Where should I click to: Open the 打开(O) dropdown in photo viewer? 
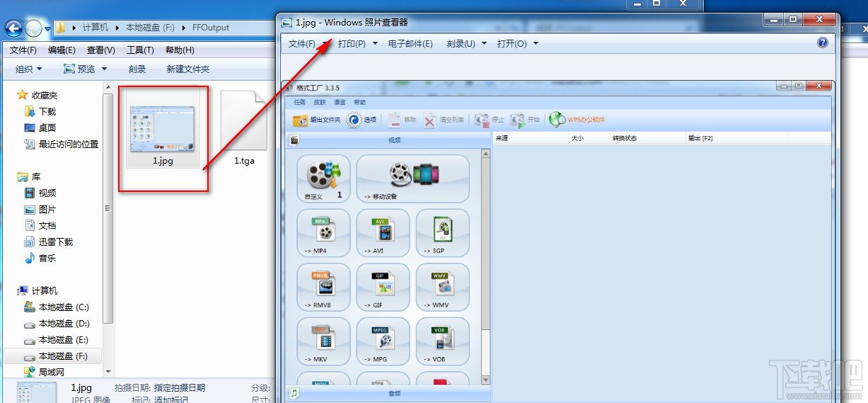pyautogui.click(x=517, y=44)
